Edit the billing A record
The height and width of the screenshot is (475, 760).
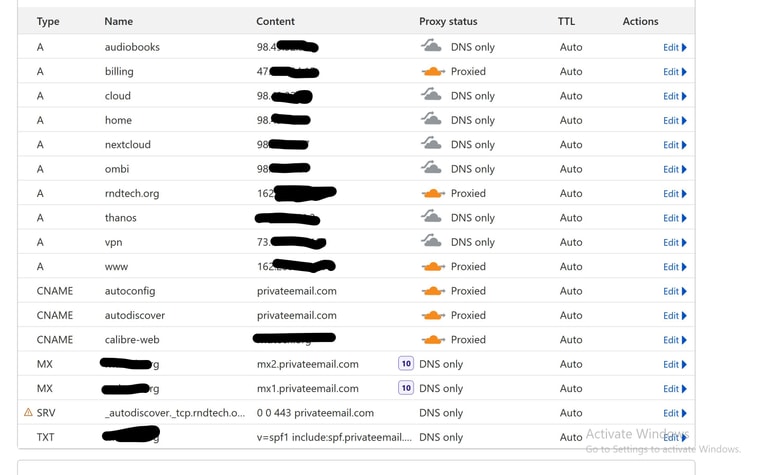[675, 72]
